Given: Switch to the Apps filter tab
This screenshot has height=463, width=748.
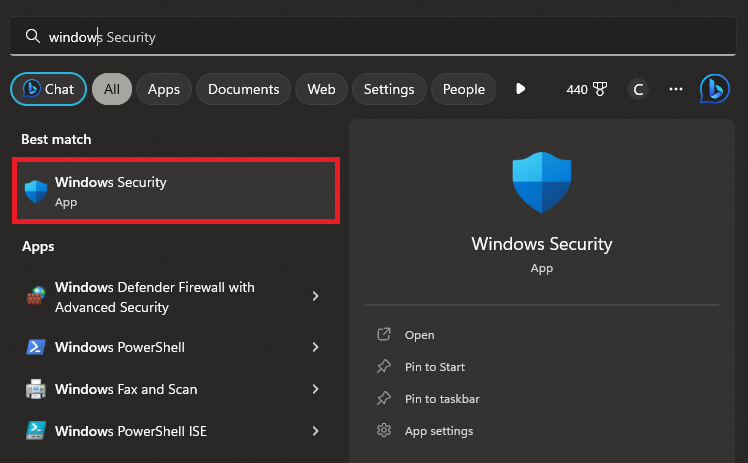Looking at the screenshot, I should pyautogui.click(x=163, y=89).
